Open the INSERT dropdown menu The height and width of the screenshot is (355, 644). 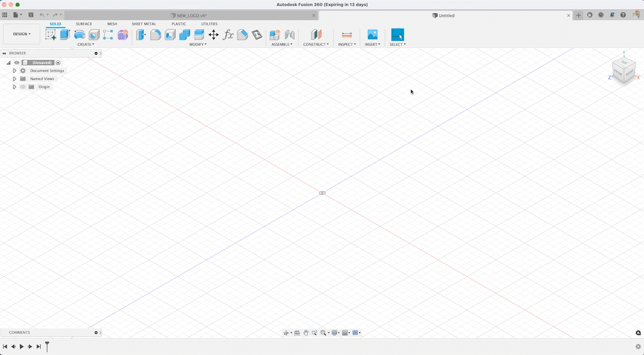coord(372,44)
